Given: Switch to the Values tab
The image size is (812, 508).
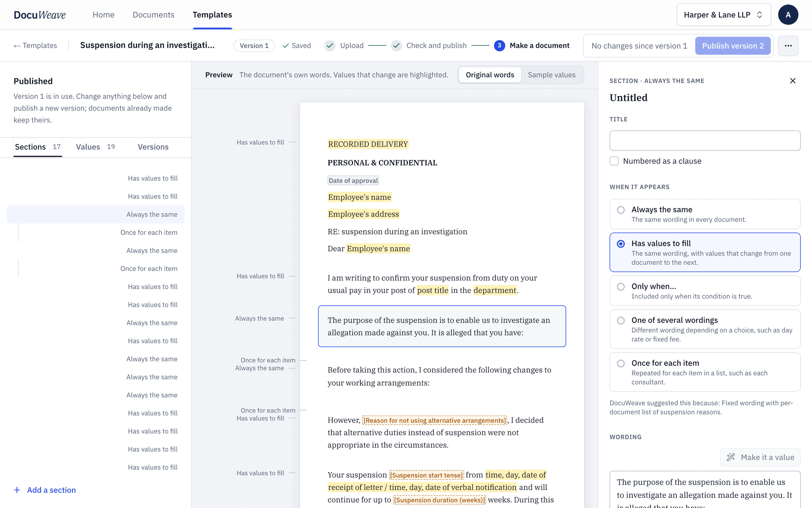Looking at the screenshot, I should click(95, 147).
